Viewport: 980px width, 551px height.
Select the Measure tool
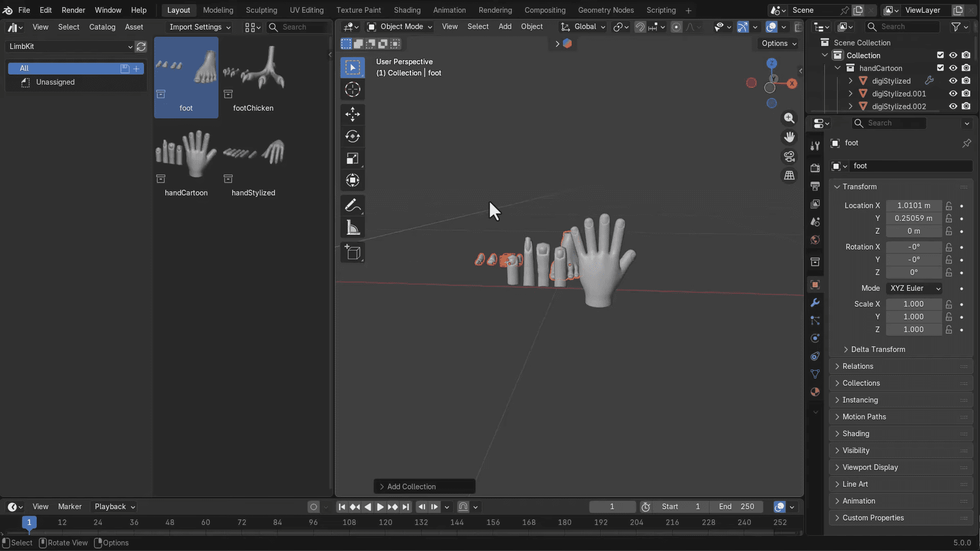pyautogui.click(x=353, y=228)
